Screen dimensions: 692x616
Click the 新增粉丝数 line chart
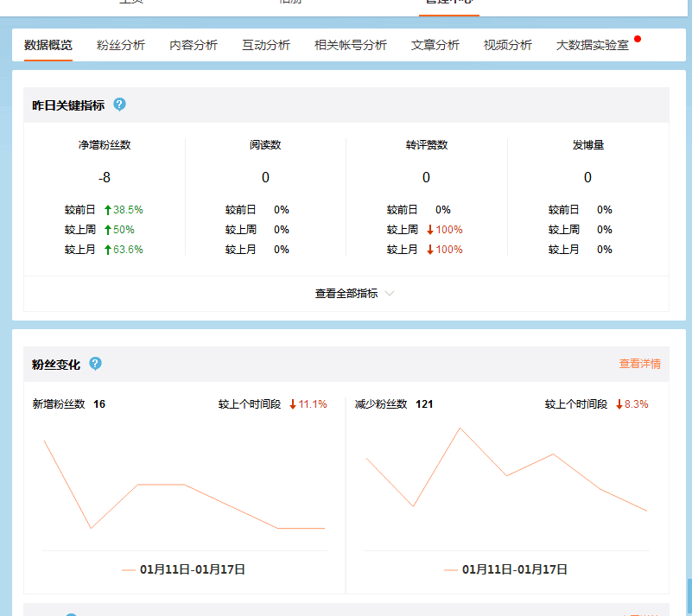point(184,488)
